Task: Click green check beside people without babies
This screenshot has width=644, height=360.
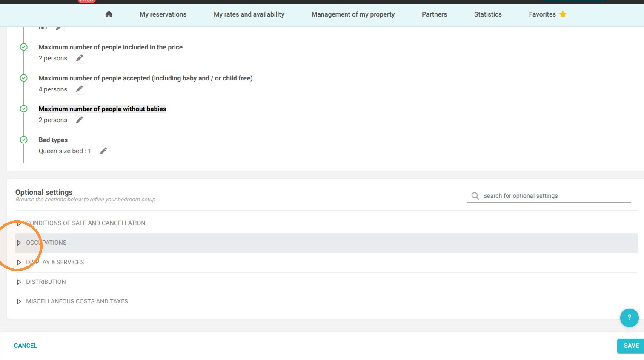Action: click(24, 109)
